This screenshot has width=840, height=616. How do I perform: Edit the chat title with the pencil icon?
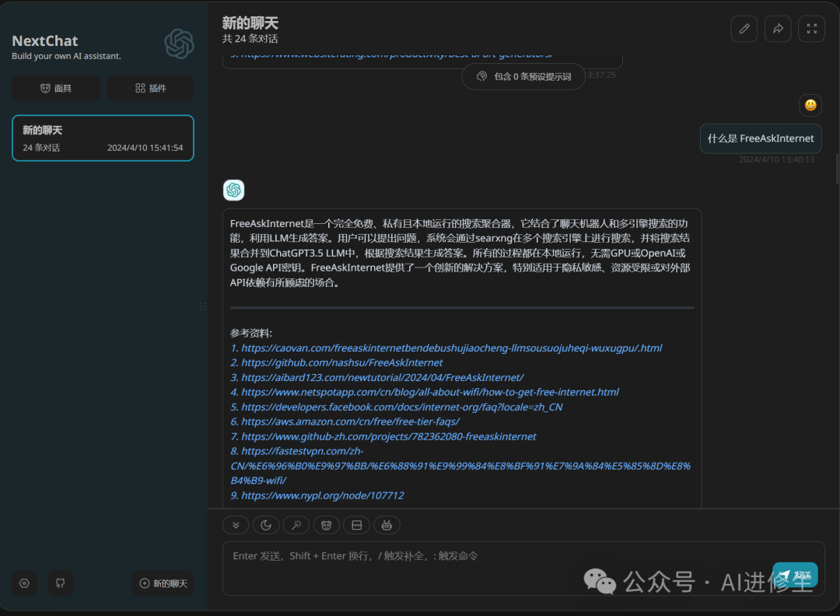[744, 29]
